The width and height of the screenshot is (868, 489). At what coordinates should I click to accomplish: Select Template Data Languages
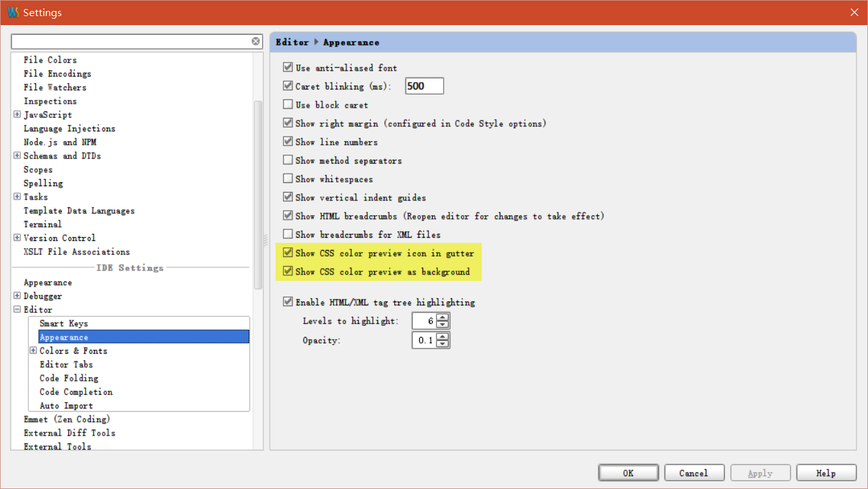pyautogui.click(x=79, y=211)
